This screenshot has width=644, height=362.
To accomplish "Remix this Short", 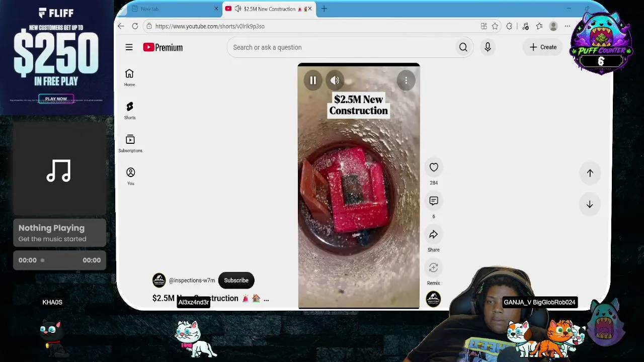I will pos(434,268).
